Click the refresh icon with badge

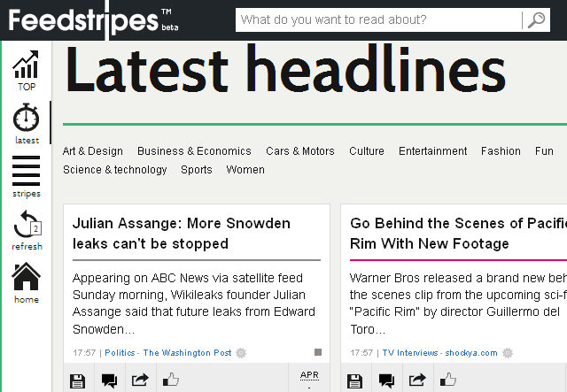point(27,224)
